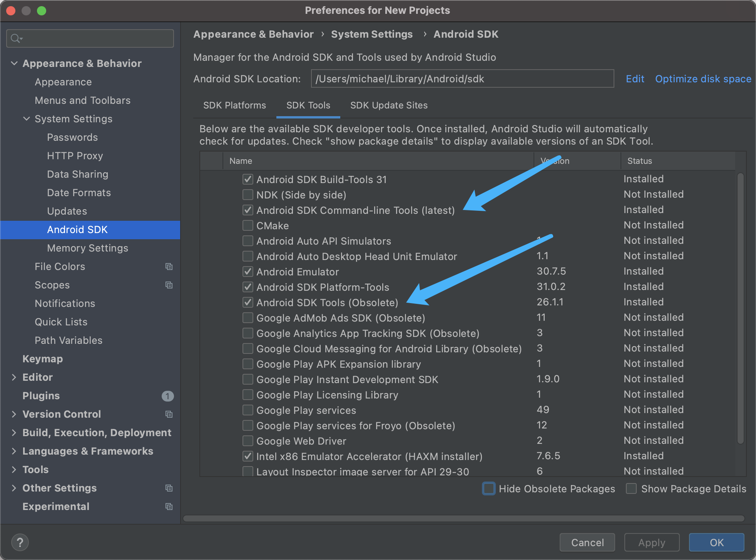Click the Plugins update count badge
This screenshot has height=560, width=756.
tap(167, 396)
